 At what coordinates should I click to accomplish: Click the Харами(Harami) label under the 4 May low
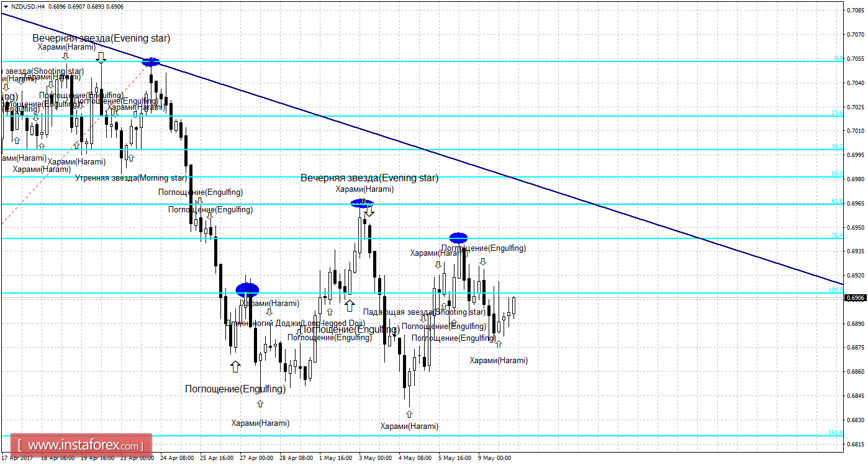(x=409, y=427)
